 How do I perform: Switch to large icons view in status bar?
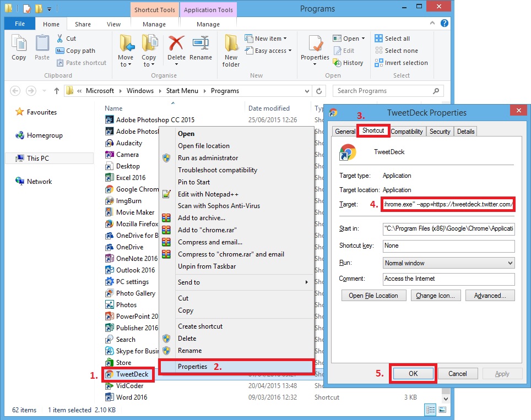tap(442, 410)
